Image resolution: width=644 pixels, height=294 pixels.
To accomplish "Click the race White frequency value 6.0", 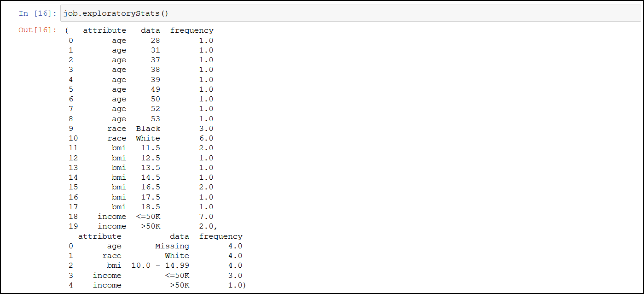I will [x=206, y=138].
